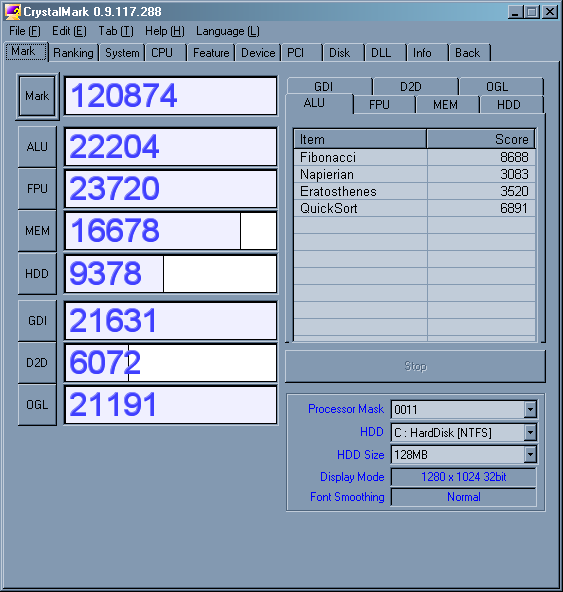Screen dimensions: 563x592
Task: Select the Fibonacci row
Action: [415, 157]
